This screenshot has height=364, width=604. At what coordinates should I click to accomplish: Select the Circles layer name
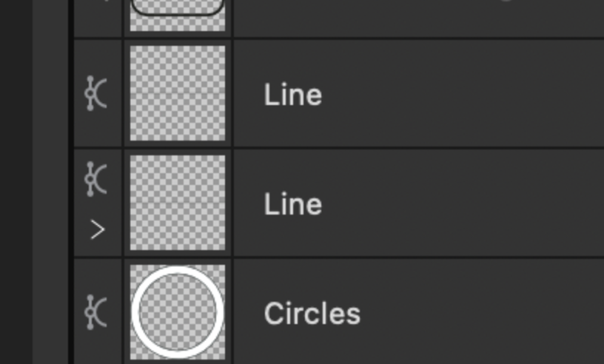(312, 314)
